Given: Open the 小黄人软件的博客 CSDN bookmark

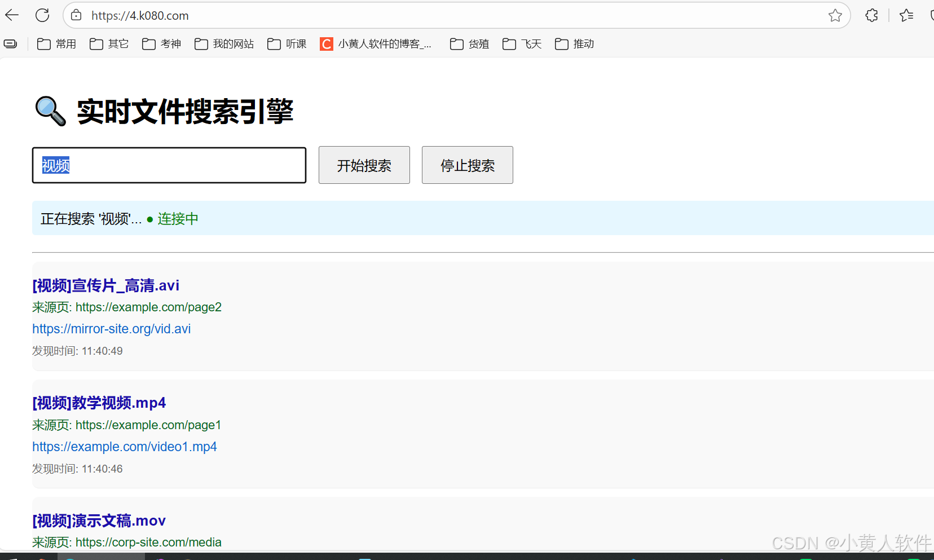Looking at the screenshot, I should pos(376,44).
